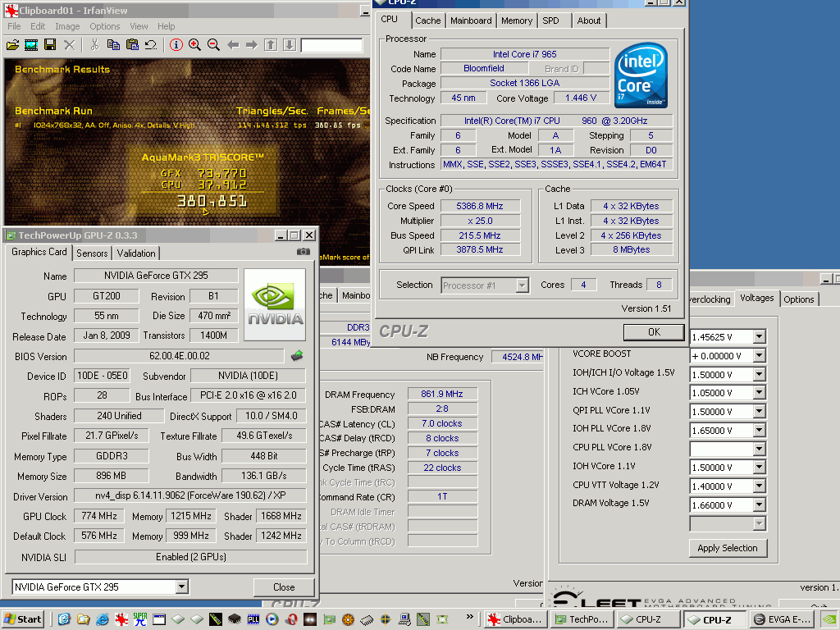Open the Edit menu in IrfanView
Screen dimensions: 840x630
click(x=38, y=26)
